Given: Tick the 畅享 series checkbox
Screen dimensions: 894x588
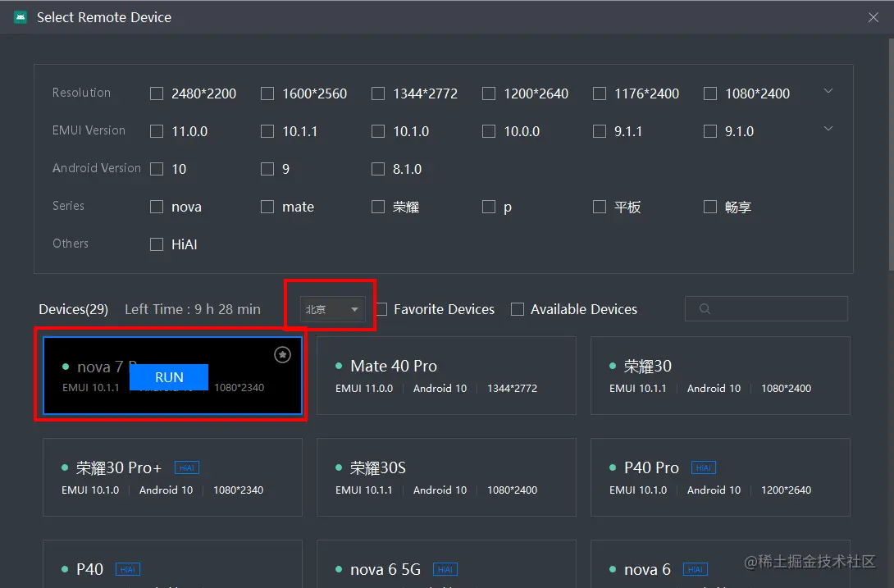Looking at the screenshot, I should coord(709,207).
